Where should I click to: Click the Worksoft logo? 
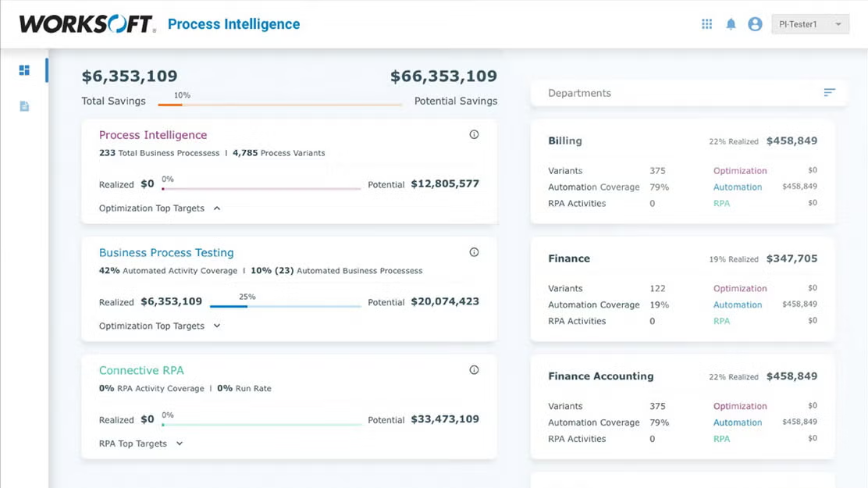coord(86,23)
